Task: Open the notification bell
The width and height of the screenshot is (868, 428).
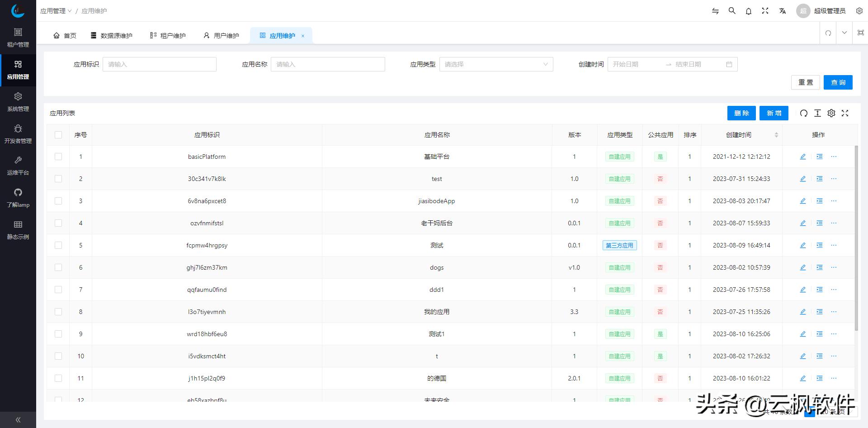Action: click(748, 11)
